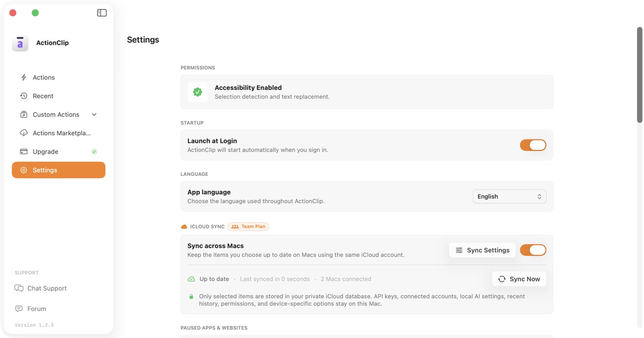Click the Custom Actions box icon
The image size is (644, 338).
[x=23, y=114]
